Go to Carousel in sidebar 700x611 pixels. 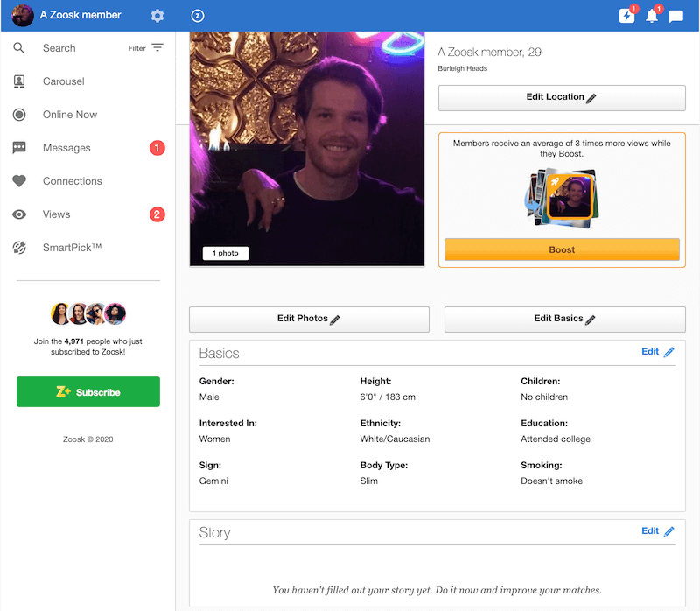click(63, 81)
